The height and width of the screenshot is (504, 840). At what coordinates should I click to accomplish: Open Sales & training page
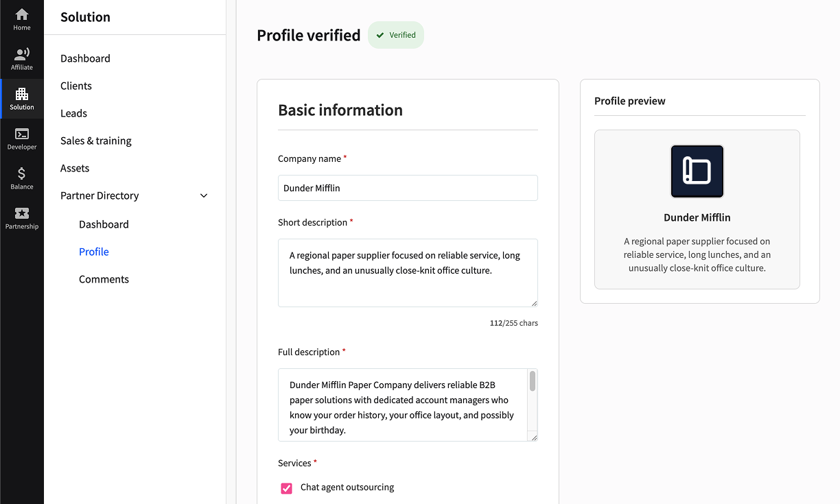[x=96, y=141]
